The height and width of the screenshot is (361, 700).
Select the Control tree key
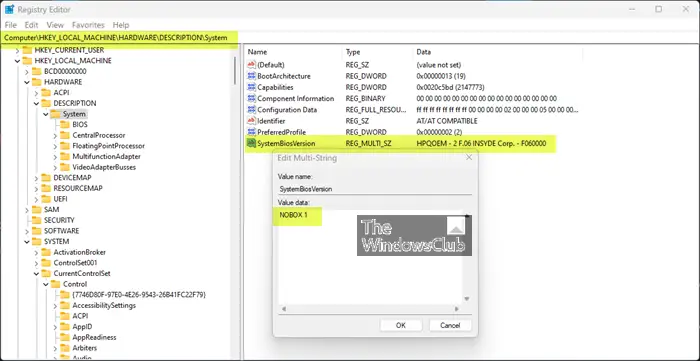pyautogui.click(x=75, y=284)
